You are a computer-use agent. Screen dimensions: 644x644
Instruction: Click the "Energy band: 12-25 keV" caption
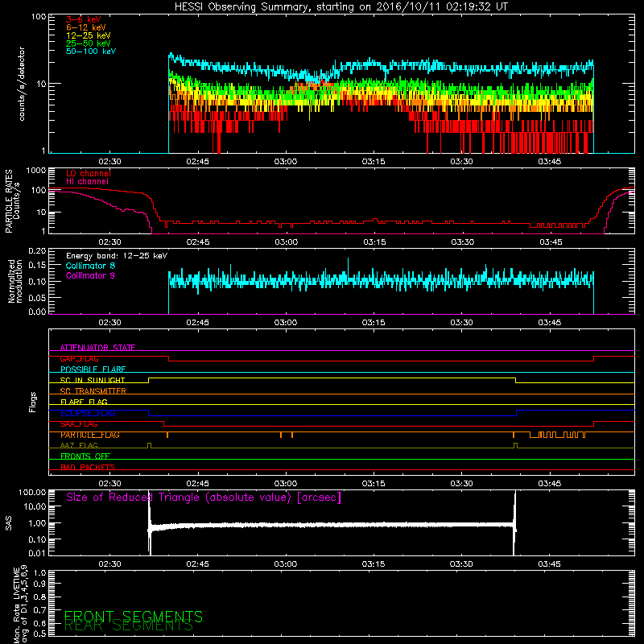[x=117, y=256]
